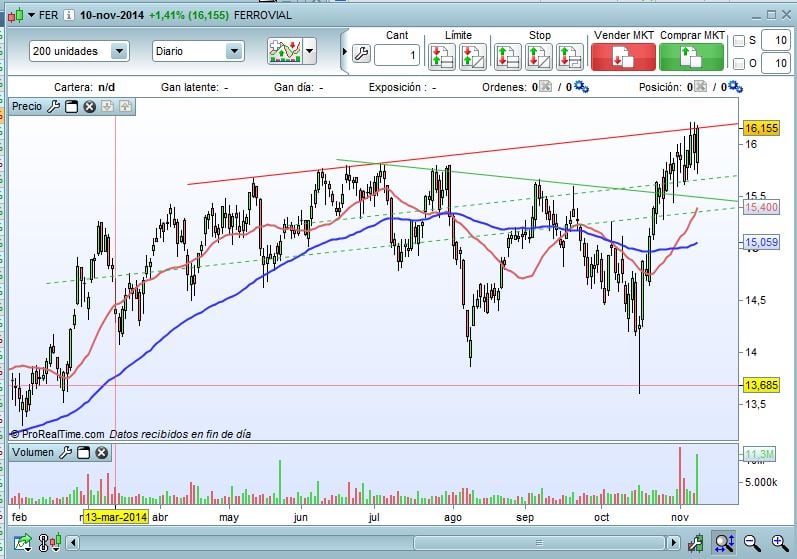
Task: Cancel all orders icon next to Ordenes
Action: click(x=545, y=86)
